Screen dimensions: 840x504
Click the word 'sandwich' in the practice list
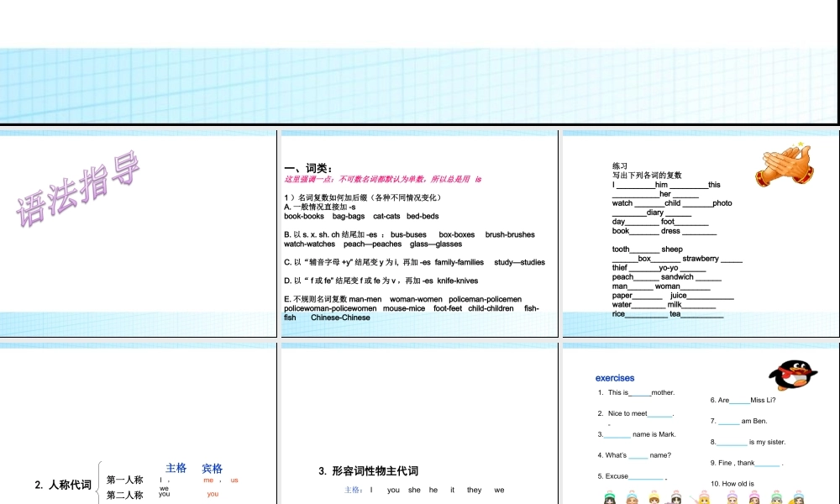click(676, 277)
